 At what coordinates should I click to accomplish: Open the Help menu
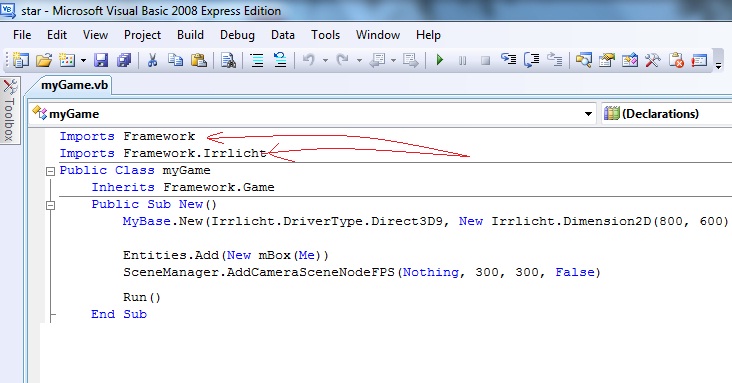[428, 35]
